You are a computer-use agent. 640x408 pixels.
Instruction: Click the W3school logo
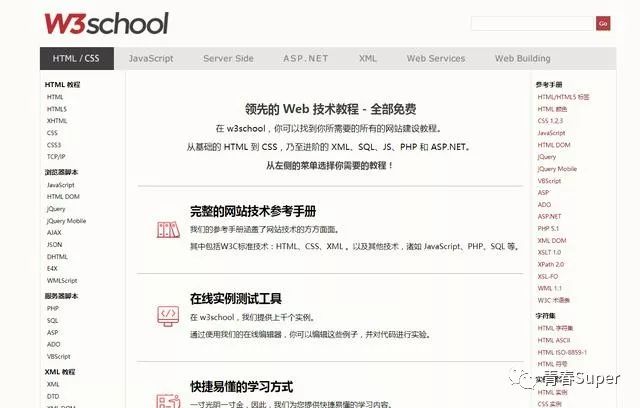pos(107,23)
